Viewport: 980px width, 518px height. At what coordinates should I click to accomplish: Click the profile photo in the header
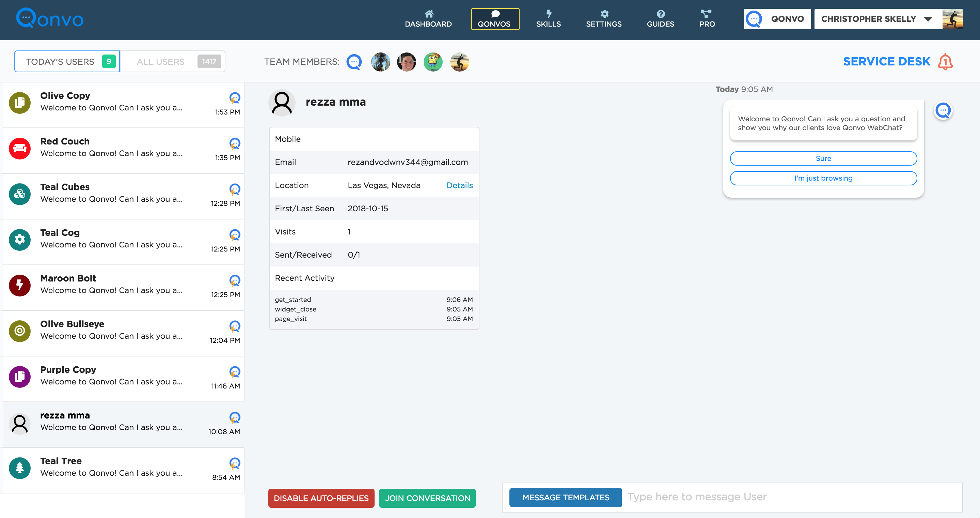pos(952,19)
